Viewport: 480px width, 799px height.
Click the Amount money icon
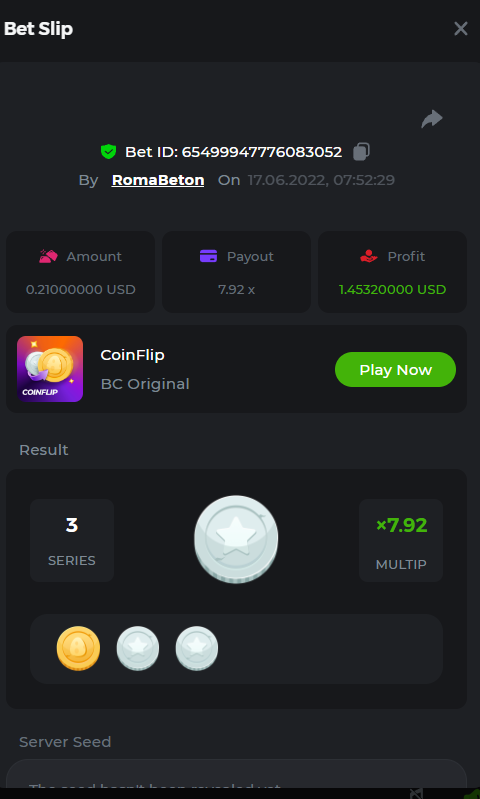tap(48, 256)
